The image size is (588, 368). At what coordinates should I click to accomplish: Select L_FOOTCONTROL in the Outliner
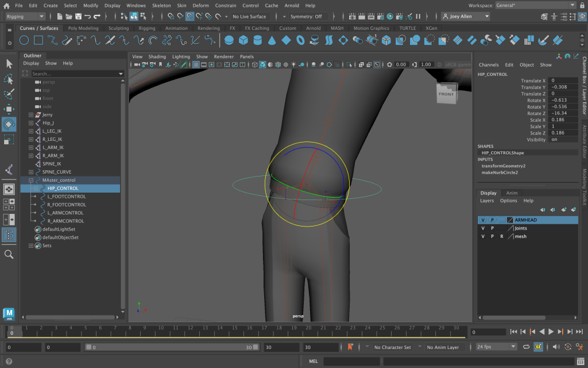pos(67,197)
